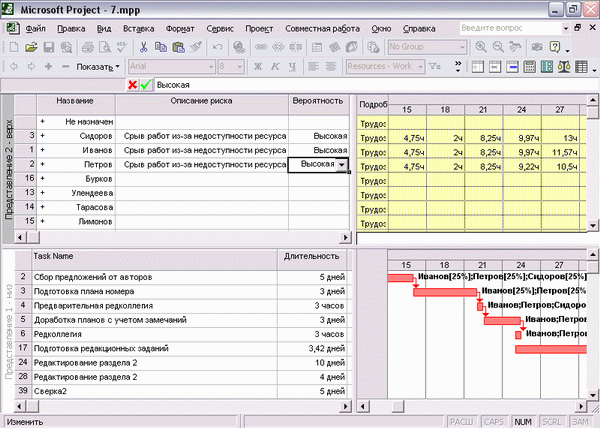Click the Название column header
The image size is (600, 428).
(75, 104)
